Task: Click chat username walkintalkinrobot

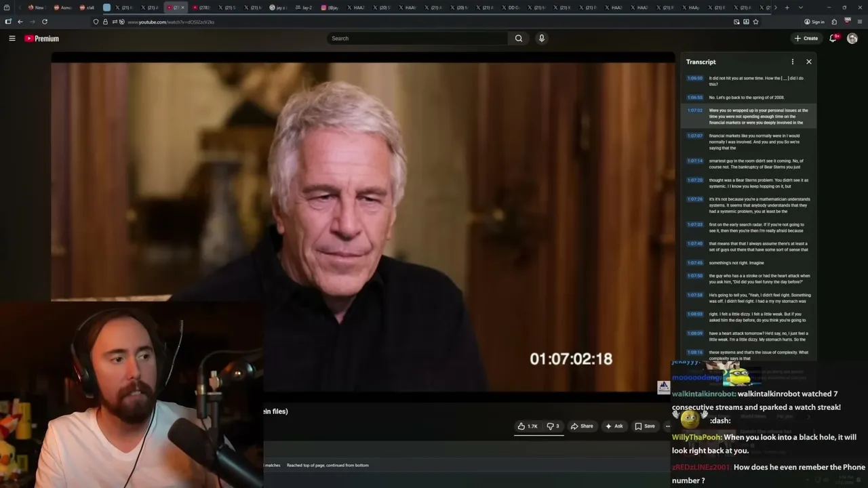Action: pyautogui.click(x=704, y=394)
